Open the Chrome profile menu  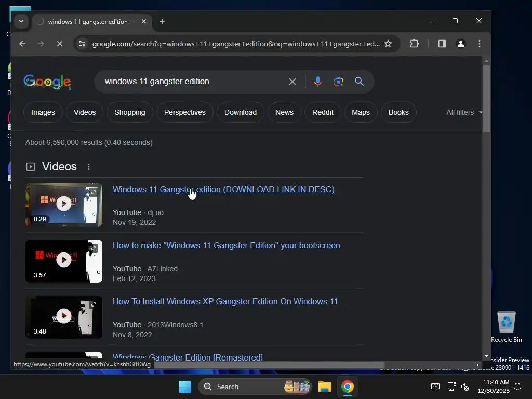tap(461, 44)
